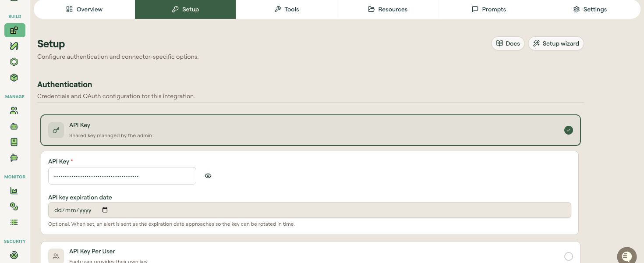Screen dimensions: 644x263
Task: Click the MONITOR section label in sidebar
Action: (15, 177)
